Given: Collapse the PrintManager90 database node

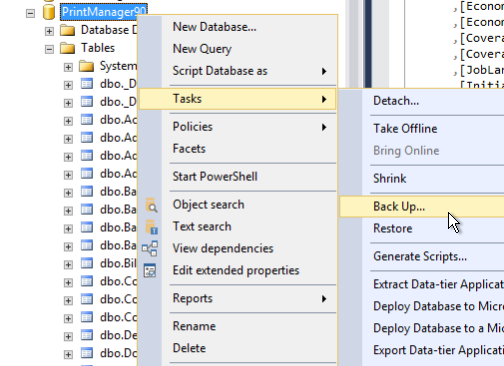Looking at the screenshot, I should [x=30, y=13].
